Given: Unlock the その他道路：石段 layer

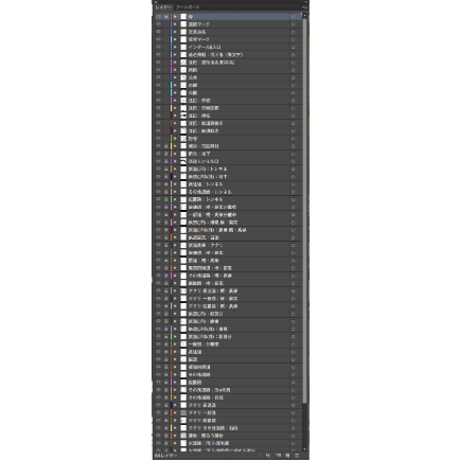Looking at the screenshot, I should click(166, 398).
